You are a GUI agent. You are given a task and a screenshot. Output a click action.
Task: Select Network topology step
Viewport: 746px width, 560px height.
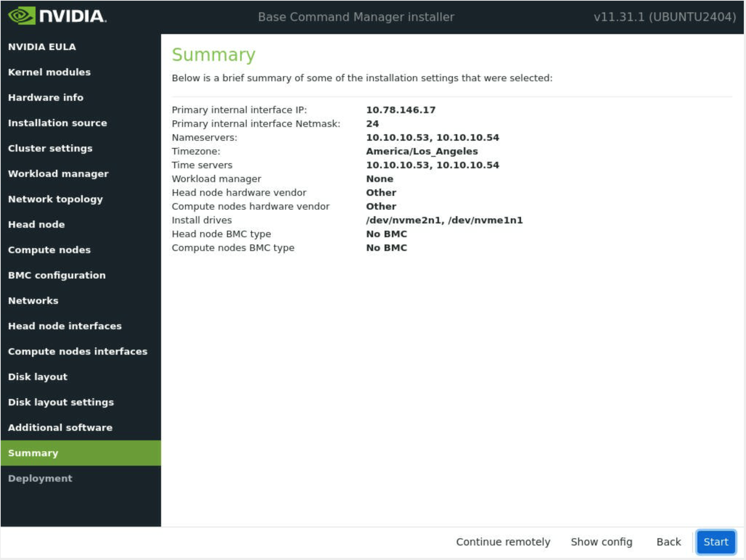(x=55, y=199)
